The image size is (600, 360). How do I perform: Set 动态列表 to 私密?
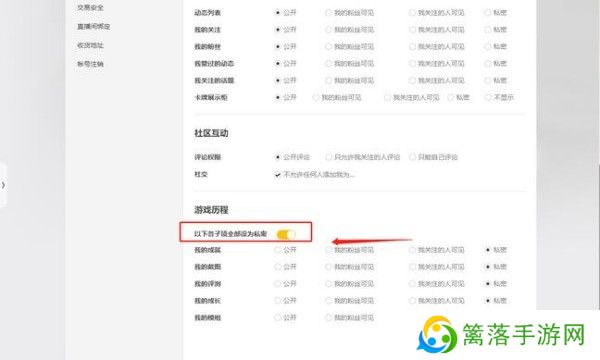click(x=488, y=13)
